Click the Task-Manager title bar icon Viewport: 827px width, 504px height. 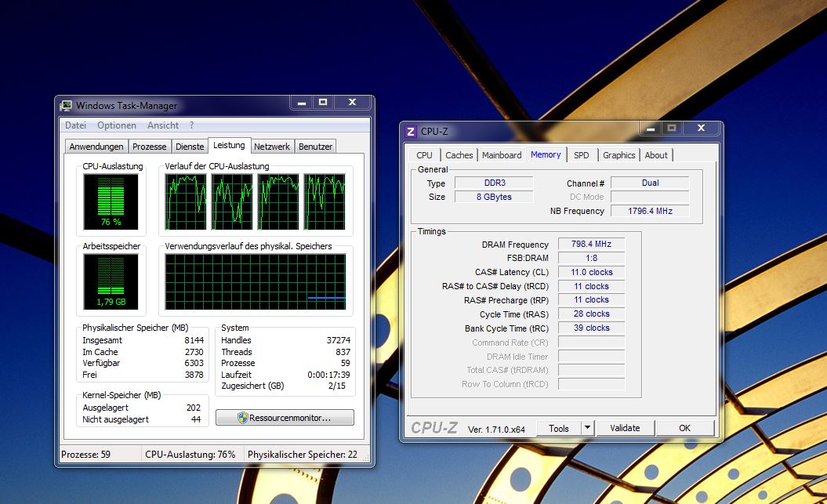(66, 106)
